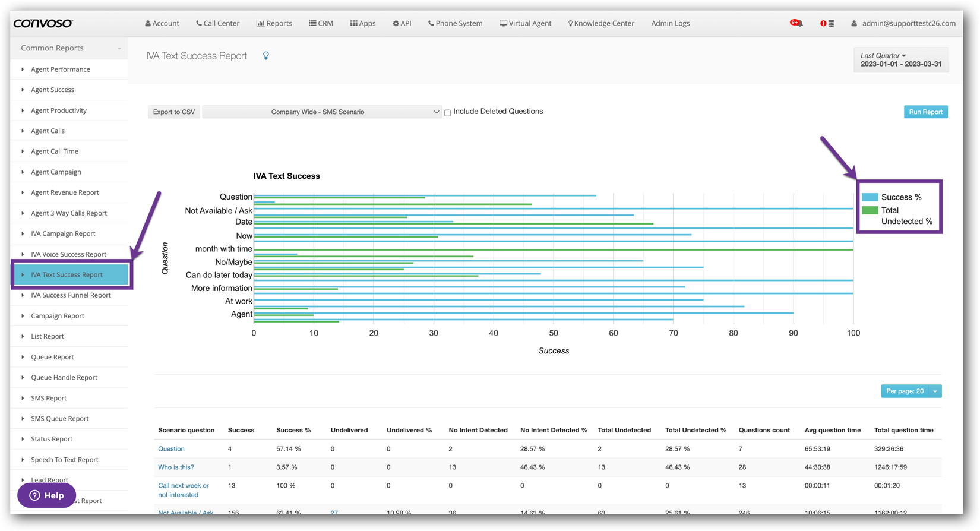Click the arrow icon beside Campaign Report

pos(23,316)
